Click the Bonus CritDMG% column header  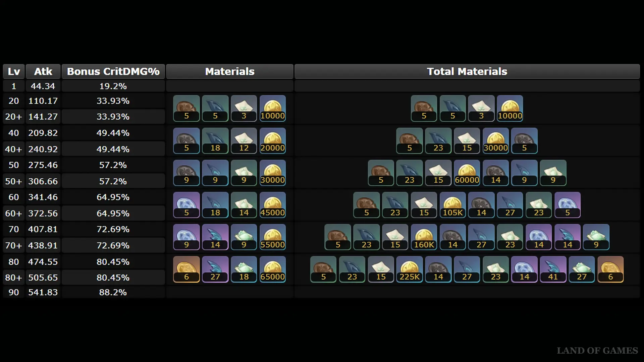point(113,71)
